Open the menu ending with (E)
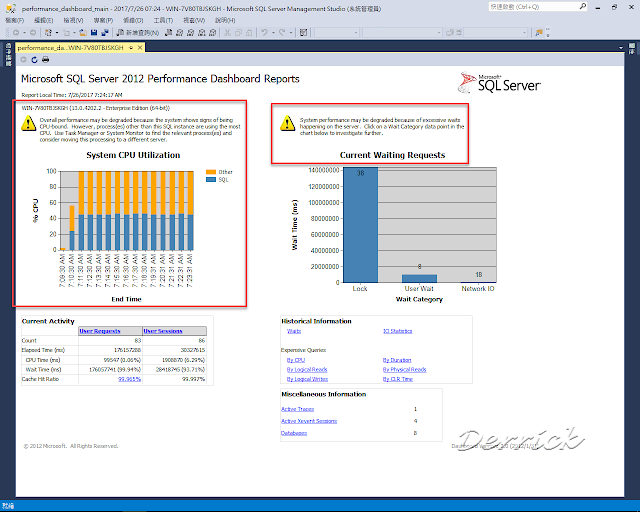Screen dimensions: 640x512 (43, 20)
